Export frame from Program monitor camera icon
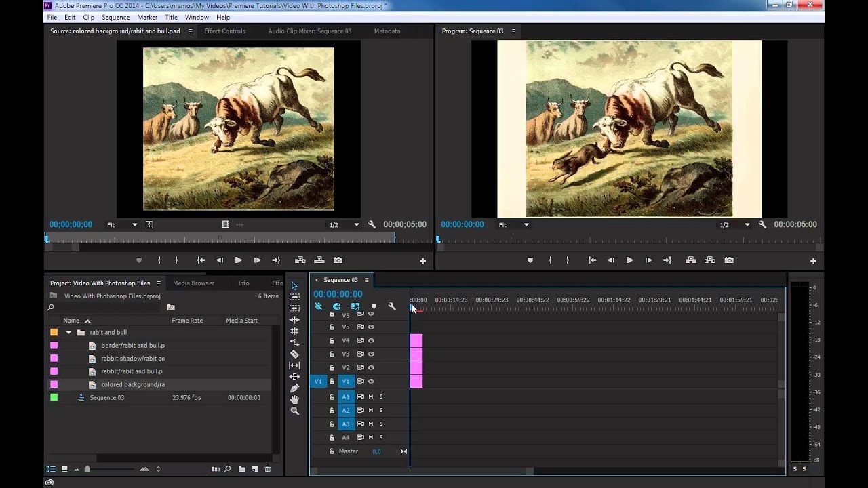 point(729,260)
